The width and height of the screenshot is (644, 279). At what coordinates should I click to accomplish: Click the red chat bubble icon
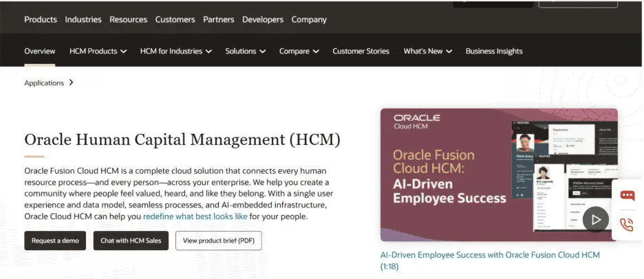(x=627, y=195)
